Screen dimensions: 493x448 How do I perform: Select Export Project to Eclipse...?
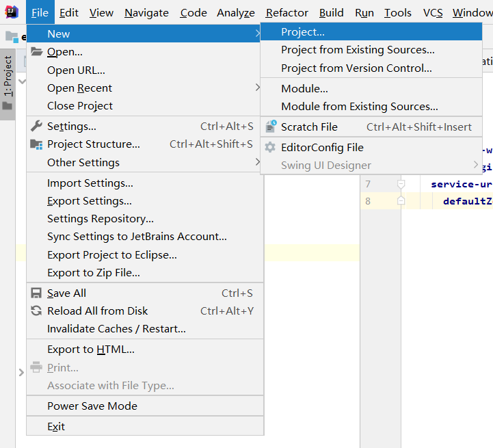click(x=145, y=254)
